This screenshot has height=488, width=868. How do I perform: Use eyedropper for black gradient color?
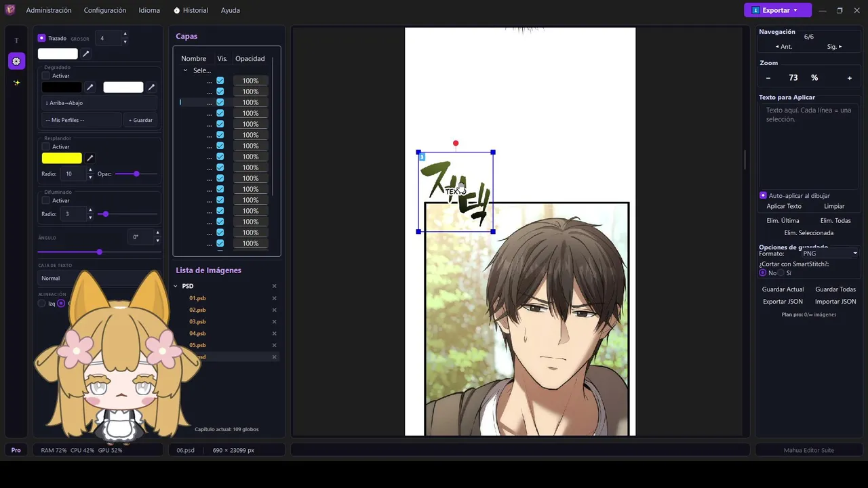(90, 87)
